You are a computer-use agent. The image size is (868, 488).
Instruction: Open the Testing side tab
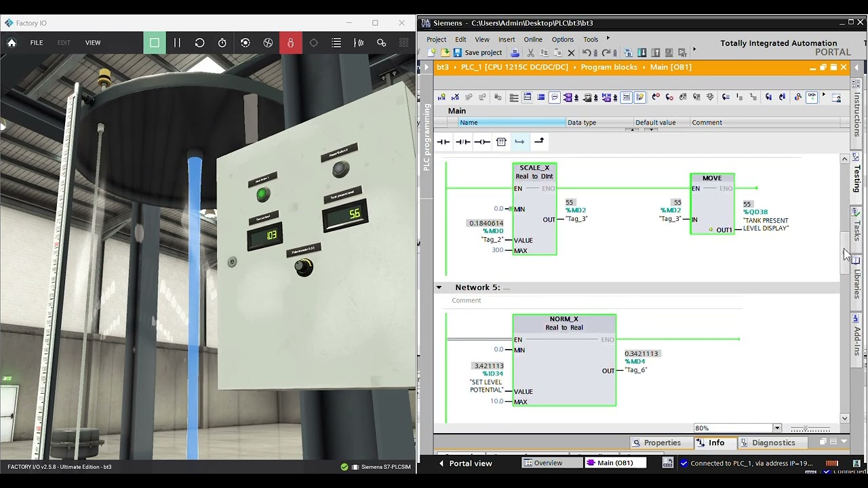point(856,178)
